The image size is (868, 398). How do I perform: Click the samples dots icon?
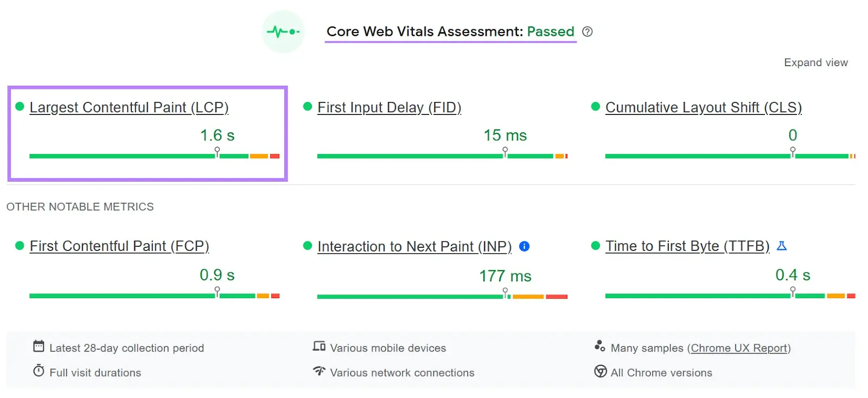pyautogui.click(x=600, y=345)
